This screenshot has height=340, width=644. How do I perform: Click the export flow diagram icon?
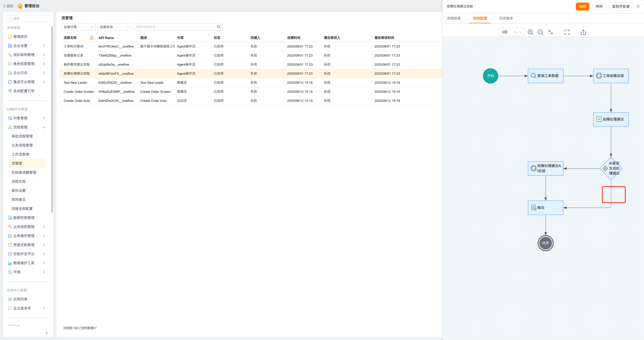pyautogui.click(x=583, y=32)
